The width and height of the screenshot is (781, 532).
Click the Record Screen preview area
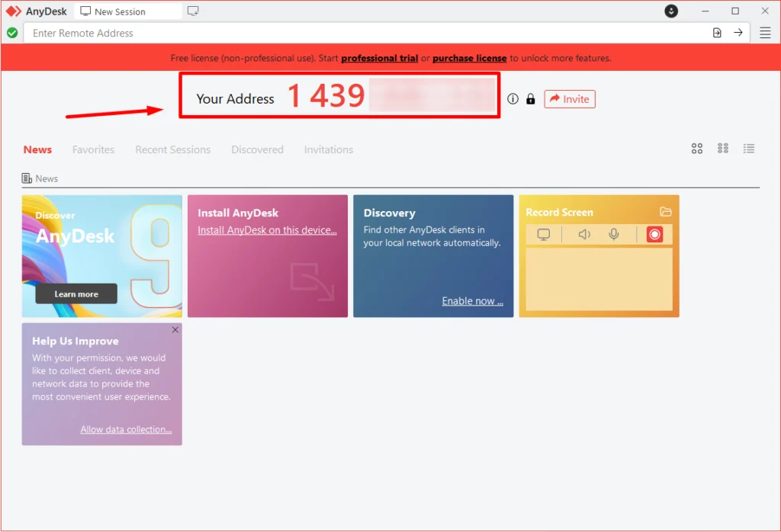(x=599, y=279)
